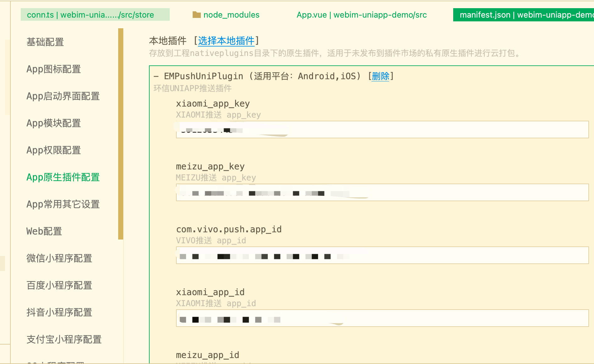Select App常用其它设置 in sidebar
The height and width of the screenshot is (364, 594).
click(63, 204)
